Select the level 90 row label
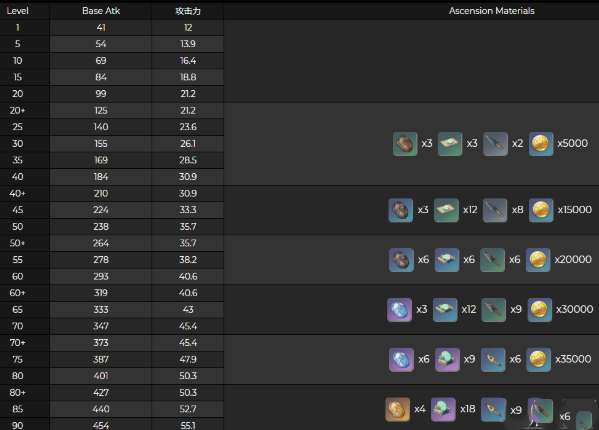This screenshot has height=430, width=599. pos(18,425)
